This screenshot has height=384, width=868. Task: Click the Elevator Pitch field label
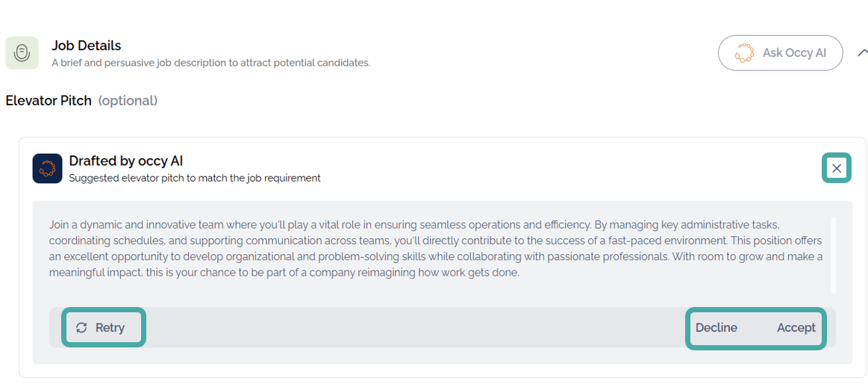tap(49, 100)
